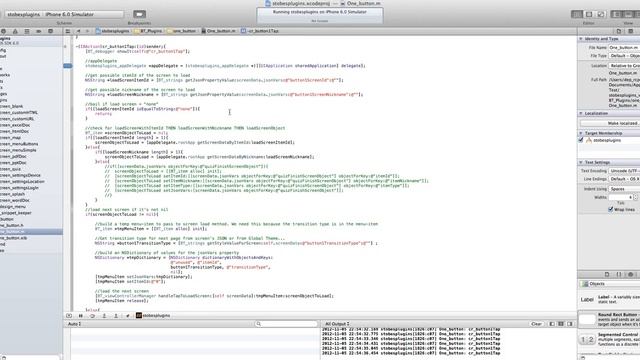Screen dimensions: 640x360
Task: Click the Make localized button
Action: coord(610,123)
